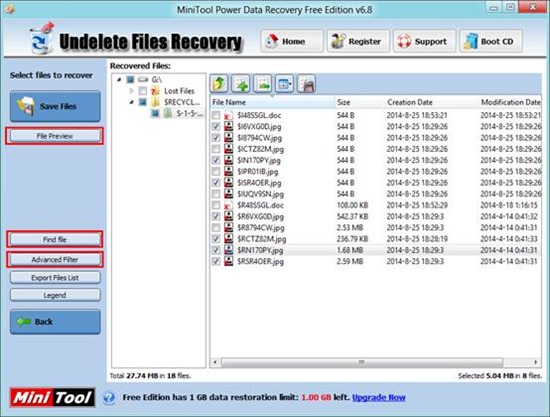Uncheck the $I6VXG0D.jpg checkbox
Viewport: 550px width, 417px height.
pyautogui.click(x=216, y=126)
